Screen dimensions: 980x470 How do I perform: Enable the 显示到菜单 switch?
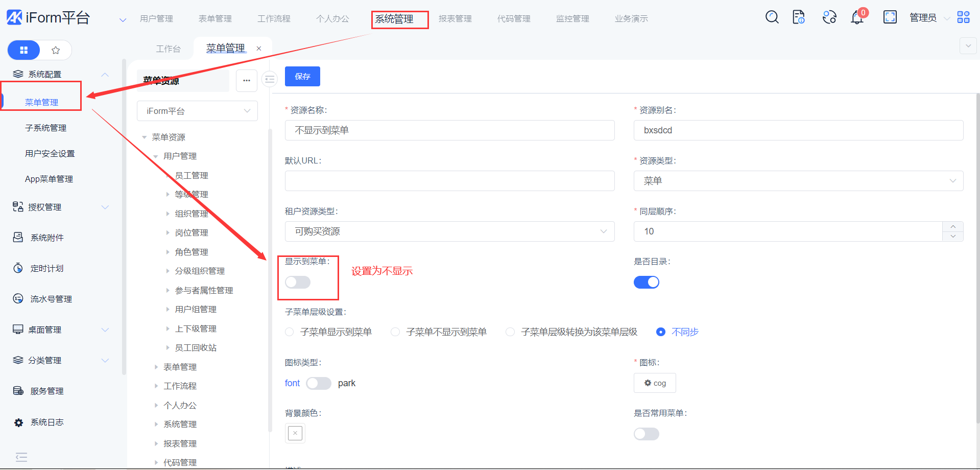pyautogui.click(x=298, y=282)
